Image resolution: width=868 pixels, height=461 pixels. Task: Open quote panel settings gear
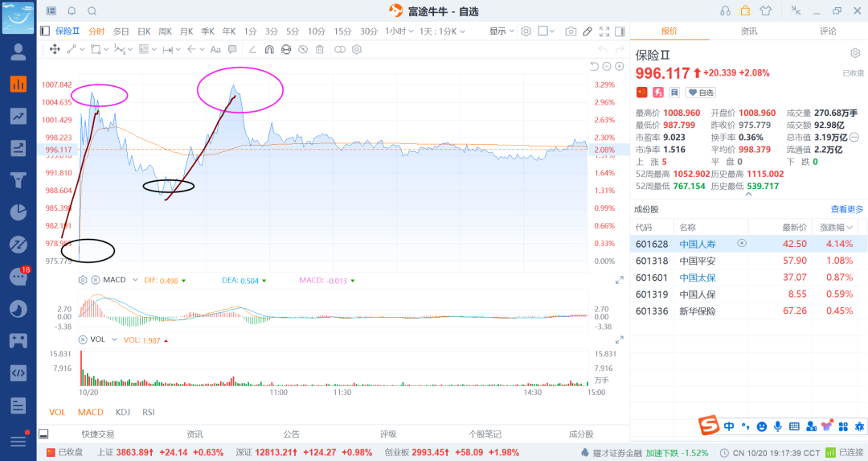[x=855, y=53]
